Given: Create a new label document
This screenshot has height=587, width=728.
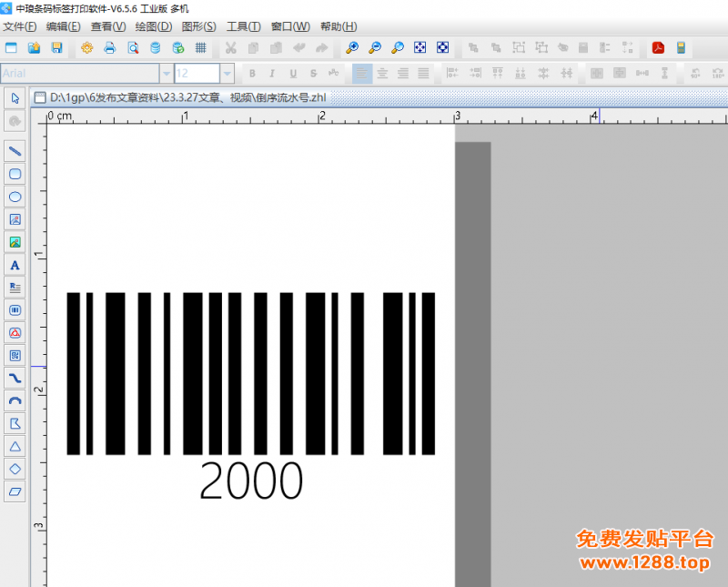Looking at the screenshot, I should pyautogui.click(x=11, y=47).
